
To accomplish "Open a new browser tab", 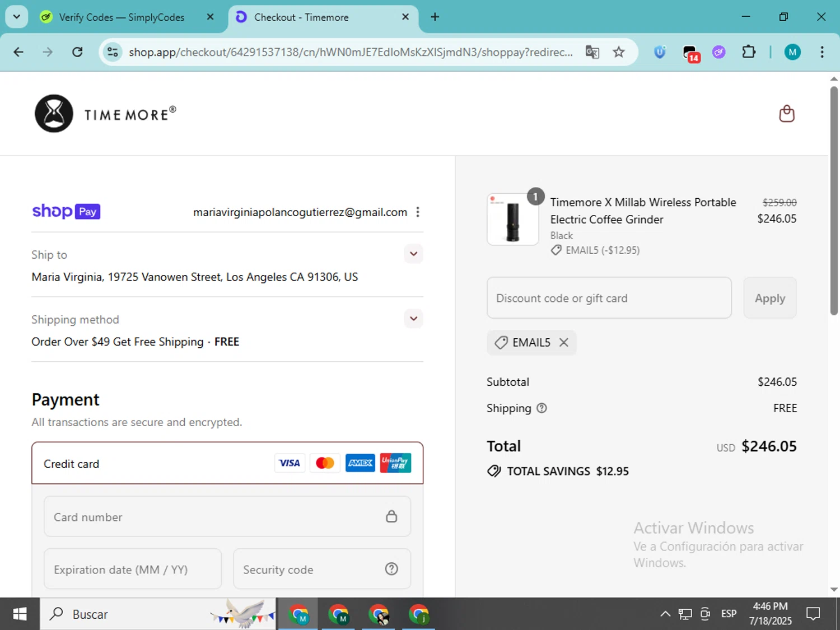I will pos(435,17).
